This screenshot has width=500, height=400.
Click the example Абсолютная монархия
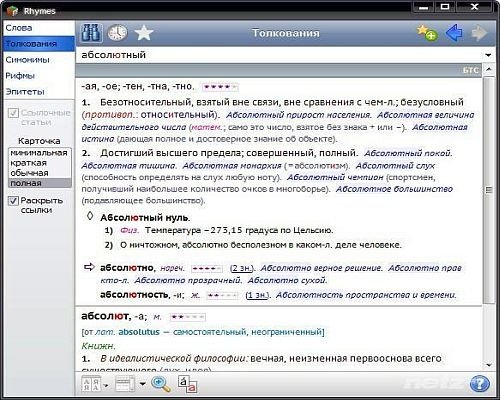(232, 166)
